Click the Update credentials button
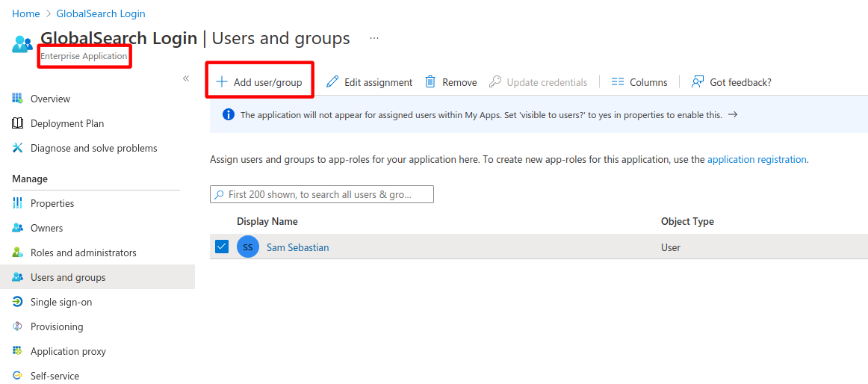The height and width of the screenshot is (384, 868). (x=538, y=82)
